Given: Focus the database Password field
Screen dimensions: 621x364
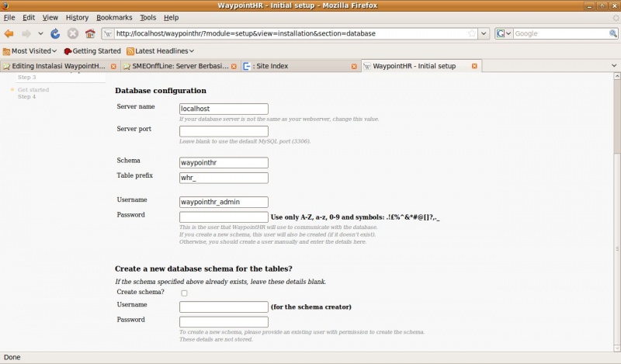Looking at the screenshot, I should 224,217.
